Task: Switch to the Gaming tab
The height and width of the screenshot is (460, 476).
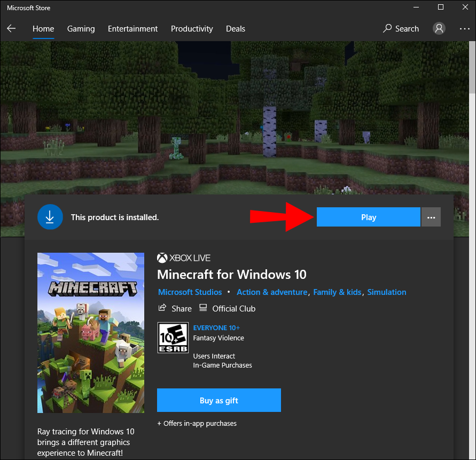Action: coord(81,29)
